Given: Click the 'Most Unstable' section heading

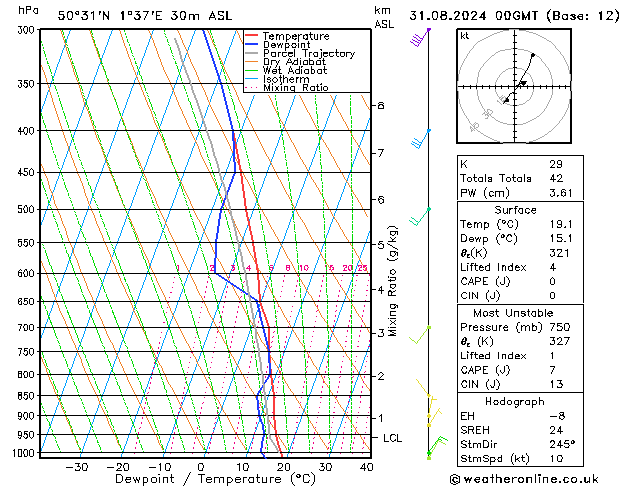Looking at the screenshot, I should tap(513, 313).
